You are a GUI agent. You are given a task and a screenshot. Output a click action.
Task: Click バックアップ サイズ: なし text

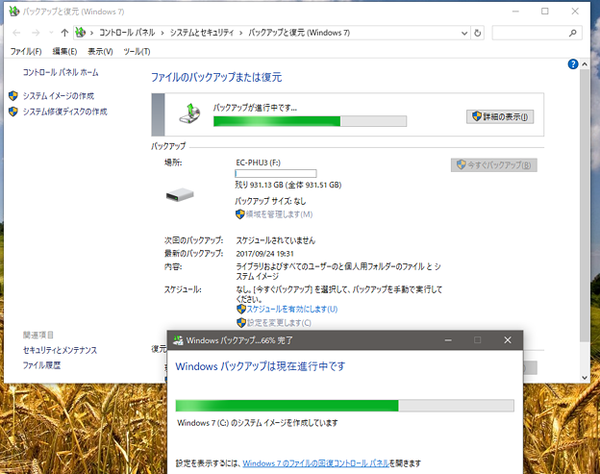pos(271,201)
